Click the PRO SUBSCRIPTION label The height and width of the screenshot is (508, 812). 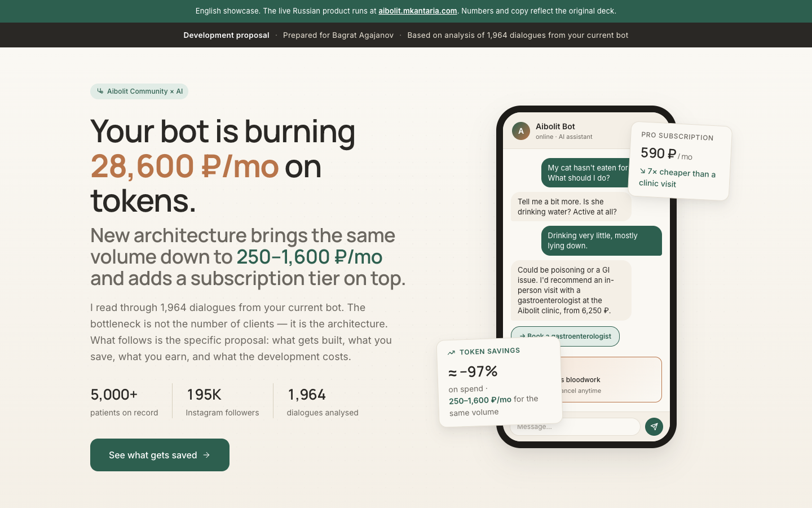pos(677,136)
